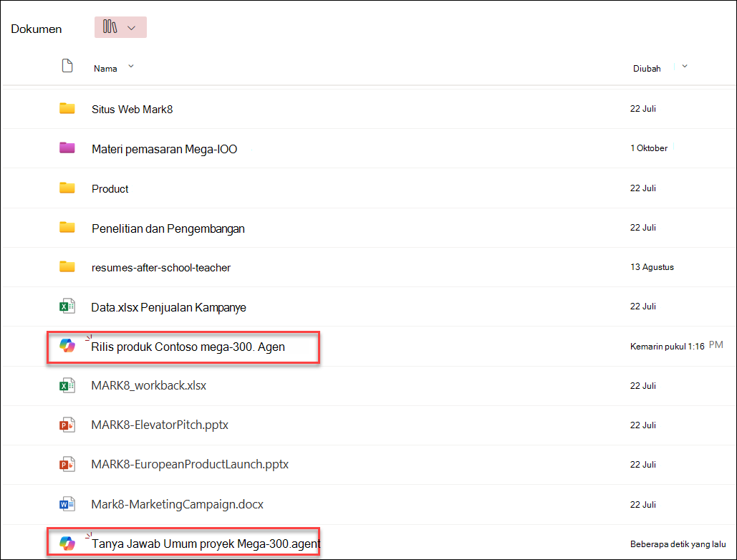Click the pink Materi pemasaran folder icon

[x=67, y=148]
